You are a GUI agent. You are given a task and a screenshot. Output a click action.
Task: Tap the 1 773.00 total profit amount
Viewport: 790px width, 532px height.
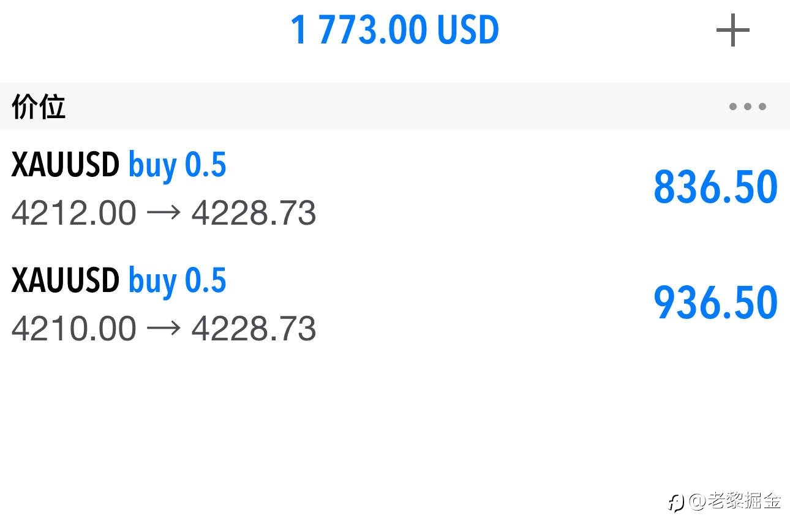point(358,31)
